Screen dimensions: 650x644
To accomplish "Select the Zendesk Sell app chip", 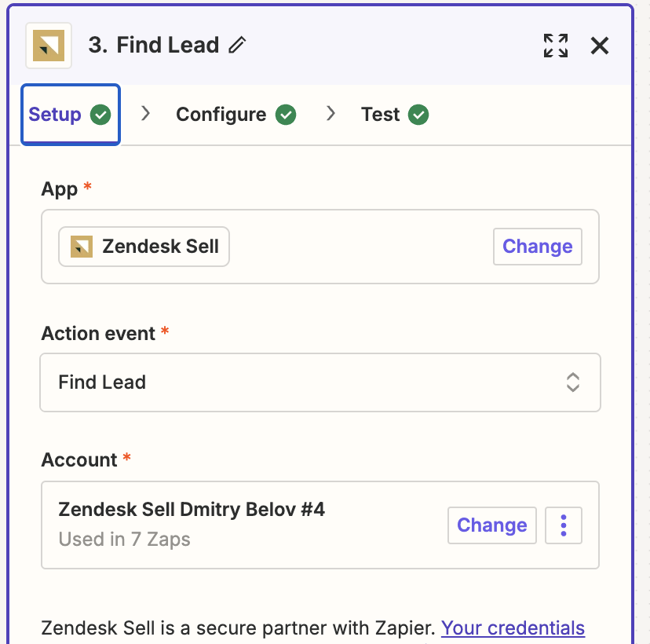I will click(x=144, y=247).
